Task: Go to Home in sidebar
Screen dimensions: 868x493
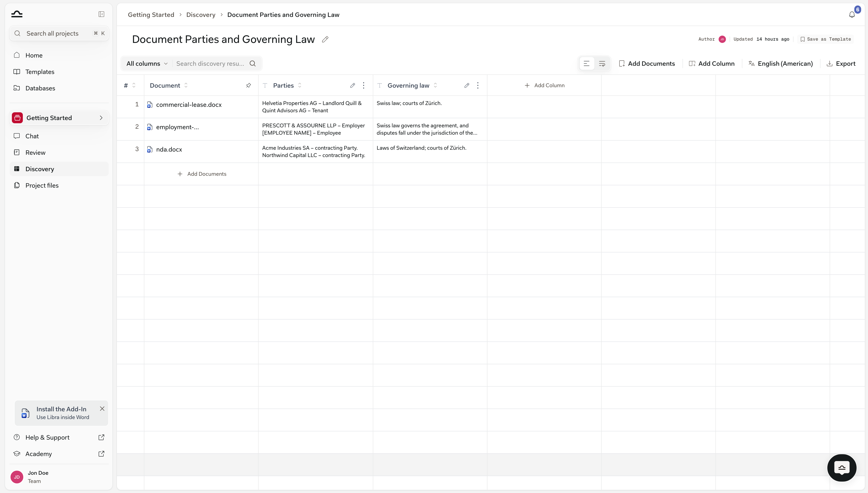Action: click(59, 55)
